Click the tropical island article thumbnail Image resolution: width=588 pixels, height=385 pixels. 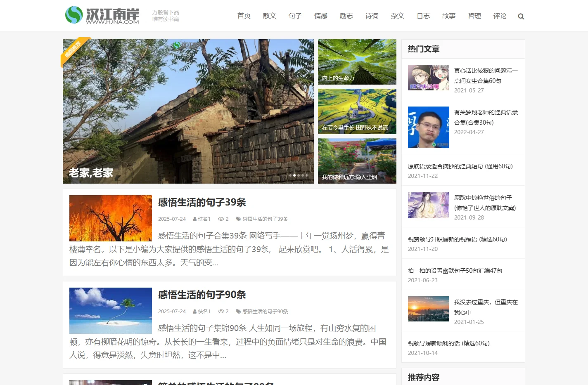point(111,311)
